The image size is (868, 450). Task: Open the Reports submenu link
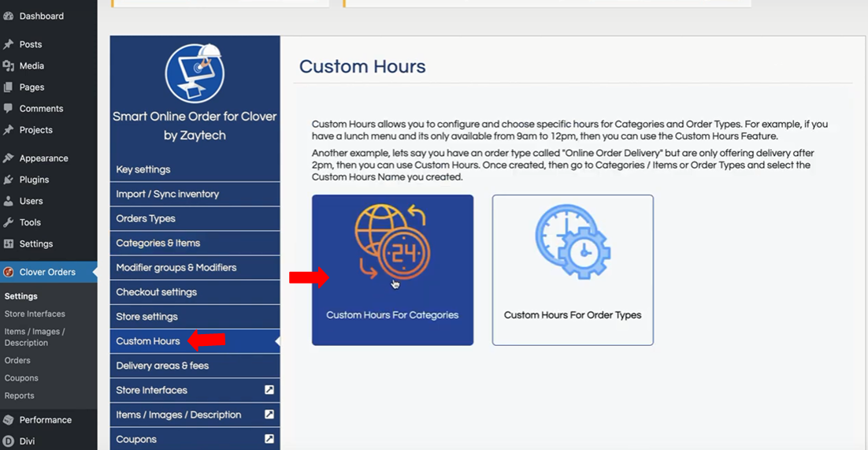coord(20,396)
